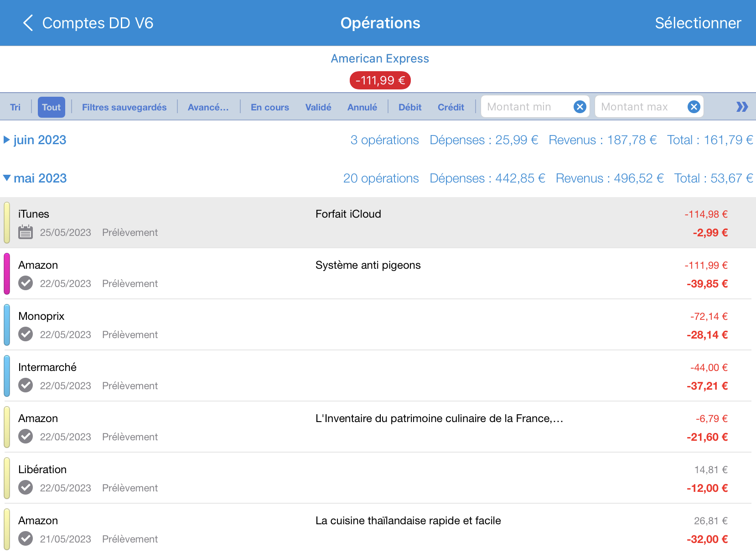Tap the 20 opérations count for mai
This screenshot has height=553, width=756.
(381, 178)
